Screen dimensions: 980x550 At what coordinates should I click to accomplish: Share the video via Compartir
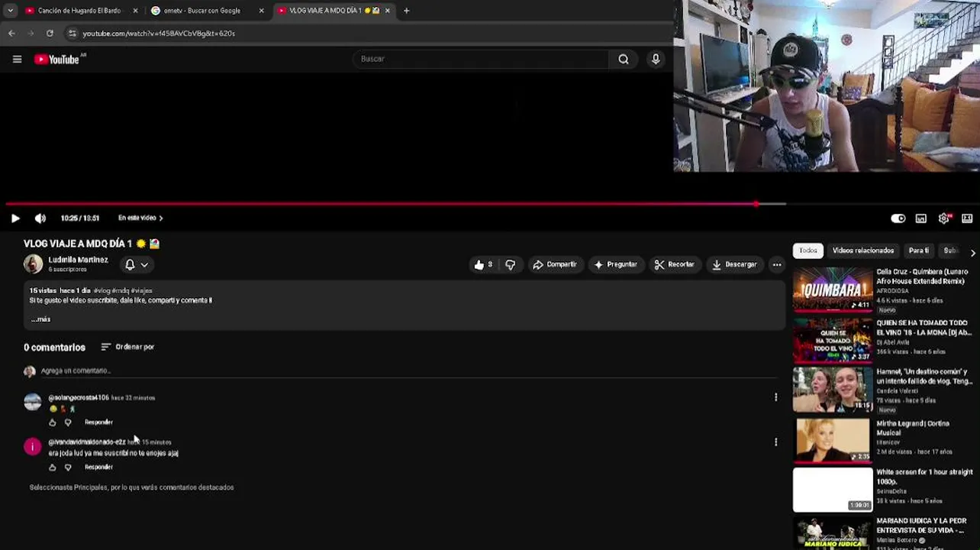tap(555, 264)
